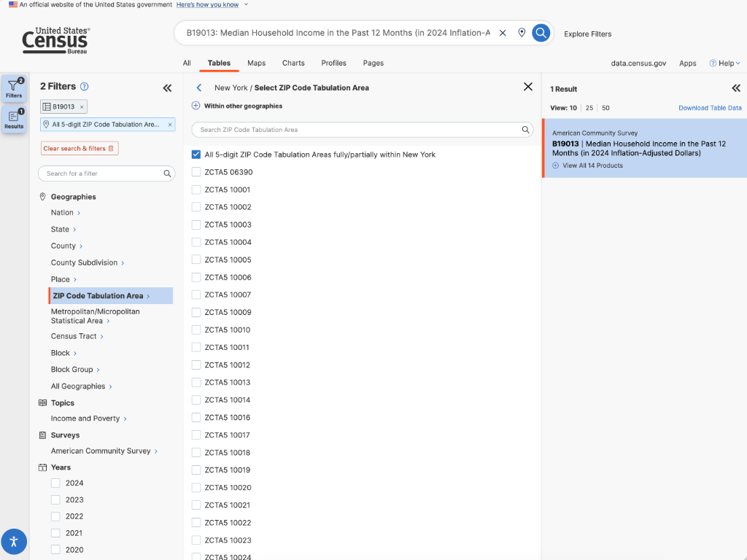Check the ZCTA5 10001 checkbox
Screen dimensions: 747x560
196,190
